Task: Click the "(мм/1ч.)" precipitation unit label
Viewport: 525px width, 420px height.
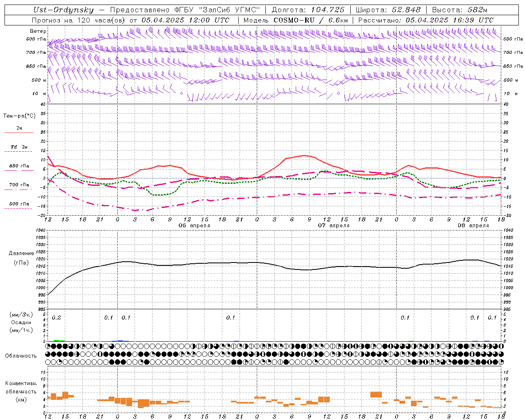Action: tap(21, 330)
